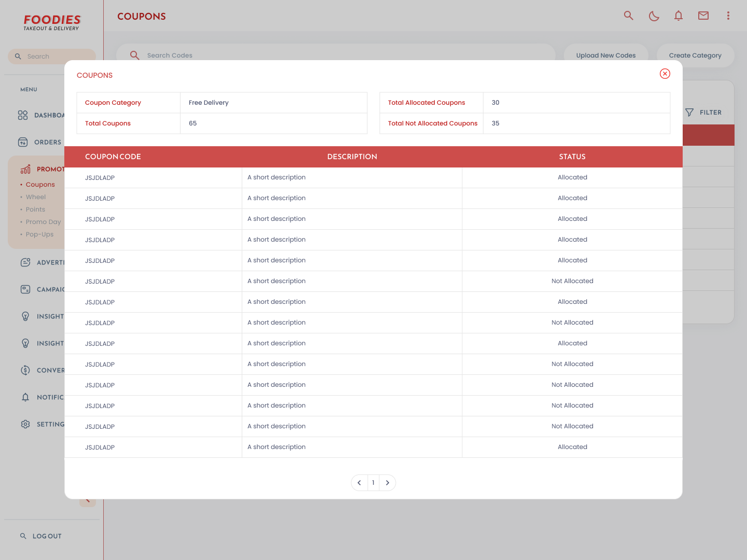Toggle dark mode with the moon icon
Screen dimensions: 747x560
(654, 16)
